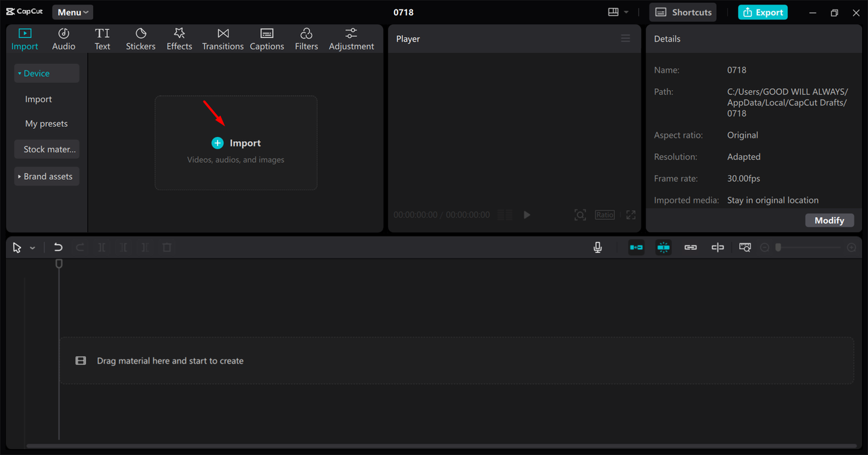Toggle timeline linkage icon
Screen dimensions: 868x455
pyautogui.click(x=690, y=248)
